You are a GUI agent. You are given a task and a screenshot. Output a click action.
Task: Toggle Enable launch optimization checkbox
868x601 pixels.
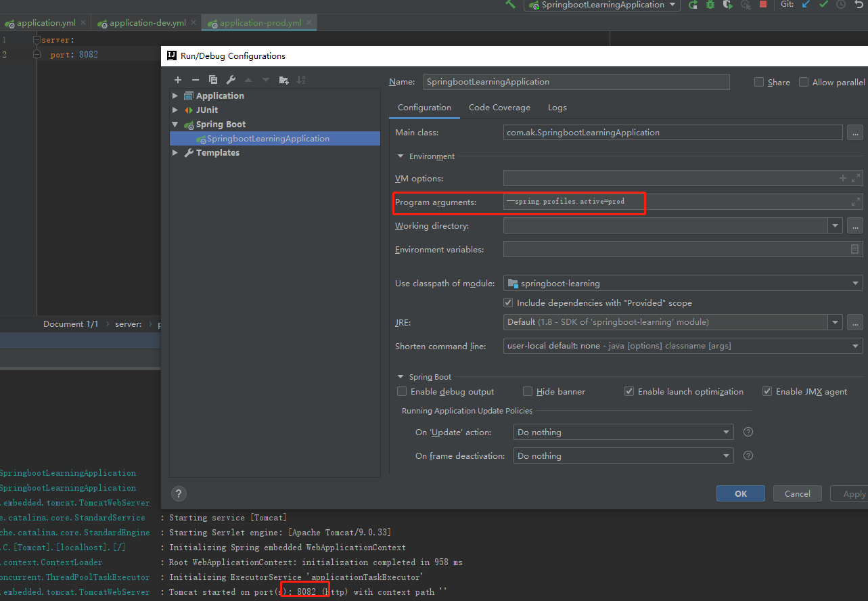(x=629, y=391)
